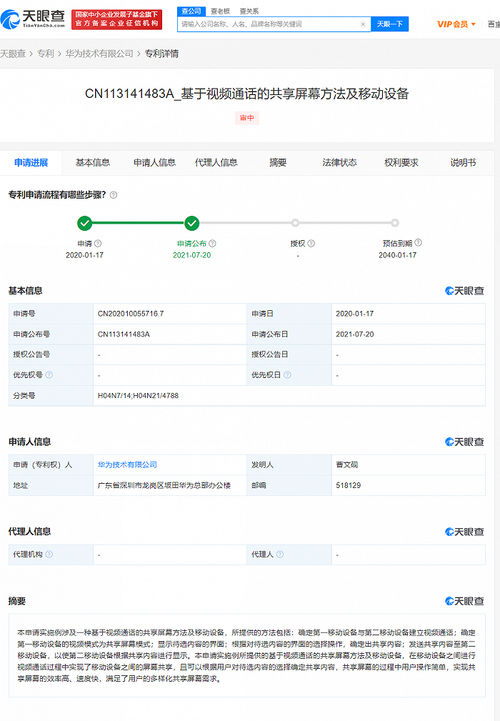Expand the VIP会员 dropdown
The width and height of the screenshot is (500, 721).
click(456, 24)
